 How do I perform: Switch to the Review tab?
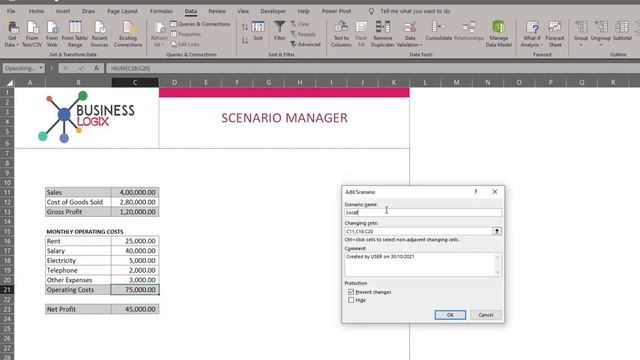click(217, 11)
